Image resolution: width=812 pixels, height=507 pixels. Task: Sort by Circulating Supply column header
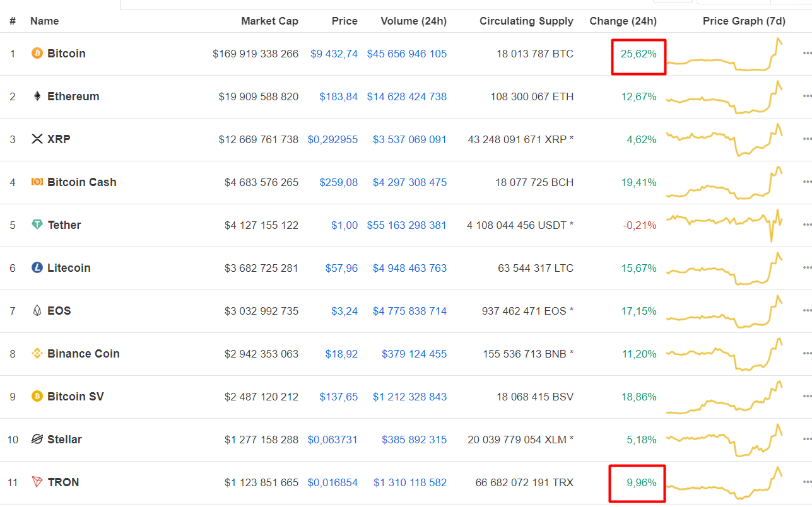click(526, 21)
